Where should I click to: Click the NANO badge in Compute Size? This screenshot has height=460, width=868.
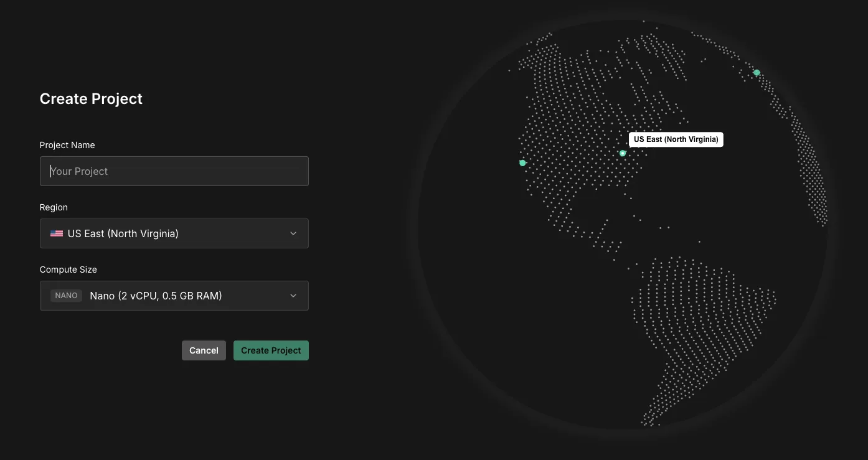(x=66, y=296)
